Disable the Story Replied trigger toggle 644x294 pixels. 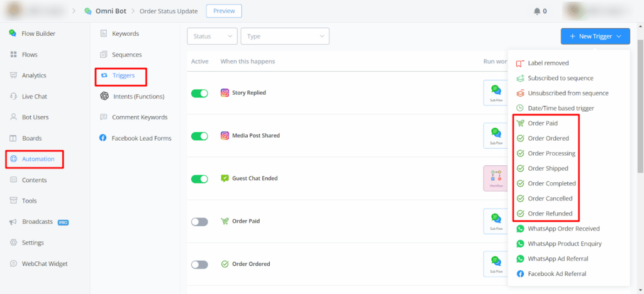tap(199, 93)
